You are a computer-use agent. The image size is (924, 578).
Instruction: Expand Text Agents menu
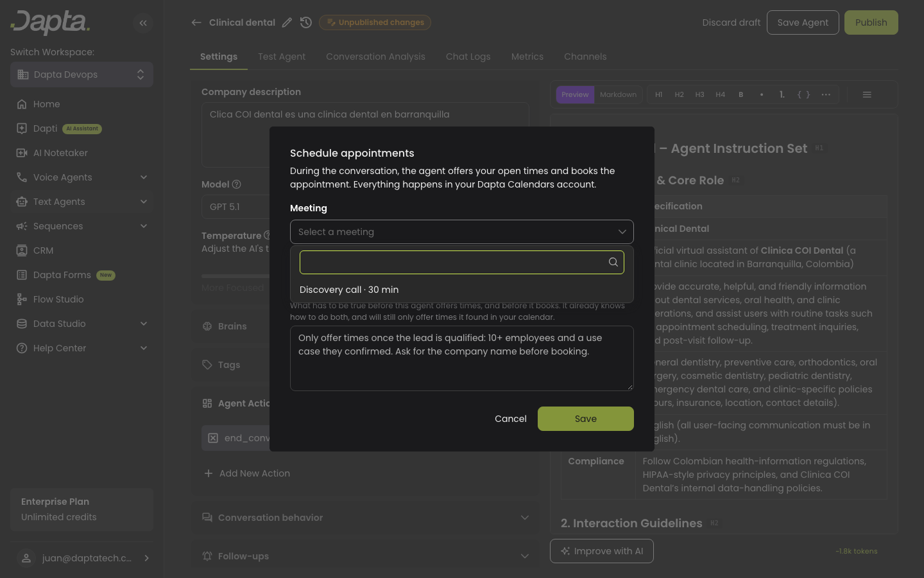click(x=81, y=202)
